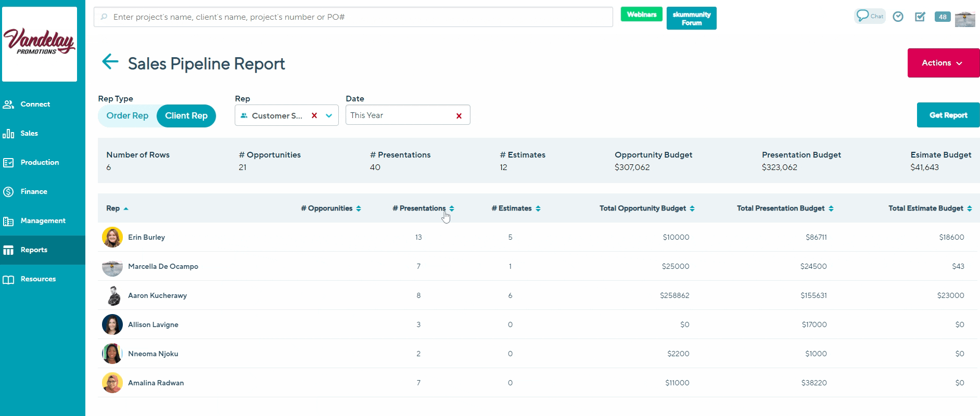980x416 pixels.
Task: Clear the This Year date filter
Action: pyautogui.click(x=459, y=116)
